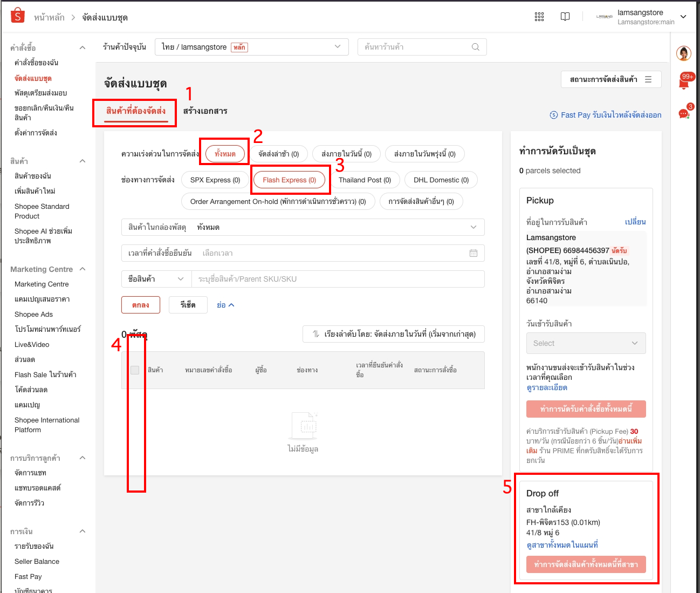The image size is (700, 593).
Task: Open จัดการแชท in the sidebar
Action: point(30,473)
